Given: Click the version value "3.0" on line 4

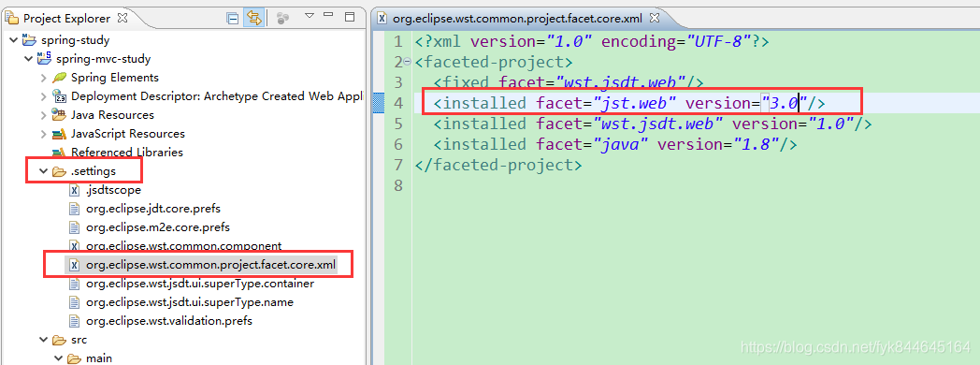Looking at the screenshot, I should [785, 103].
